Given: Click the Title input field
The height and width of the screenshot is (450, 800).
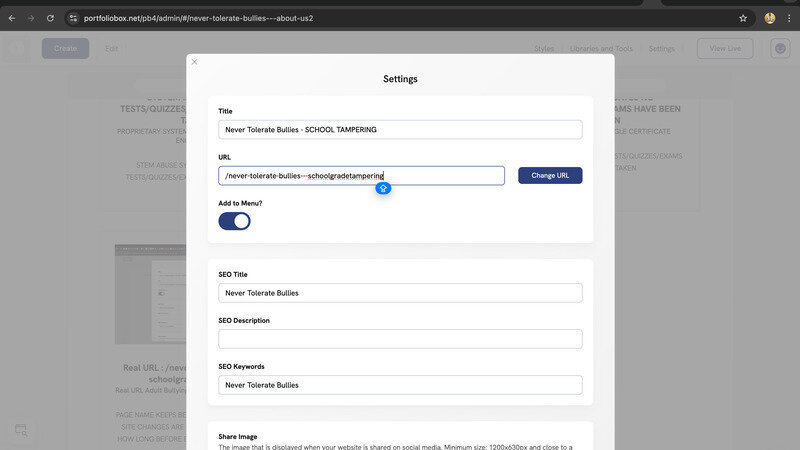Looking at the screenshot, I should (x=400, y=130).
